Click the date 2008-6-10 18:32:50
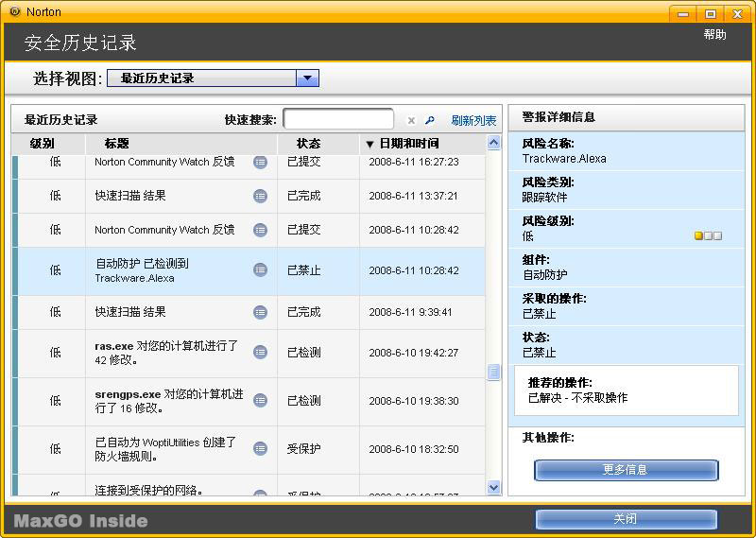This screenshot has height=538, width=756. [x=414, y=449]
